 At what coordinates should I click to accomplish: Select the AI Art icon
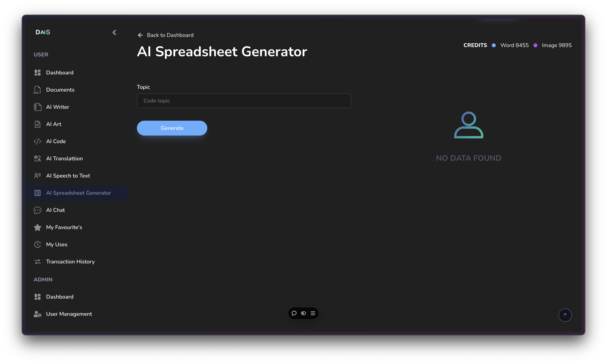point(38,124)
